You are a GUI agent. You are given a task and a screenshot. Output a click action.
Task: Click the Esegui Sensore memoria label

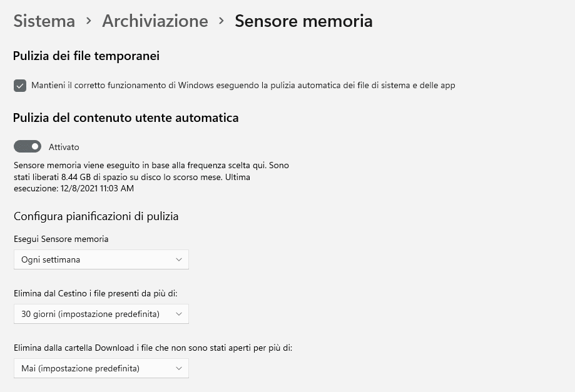click(x=61, y=239)
